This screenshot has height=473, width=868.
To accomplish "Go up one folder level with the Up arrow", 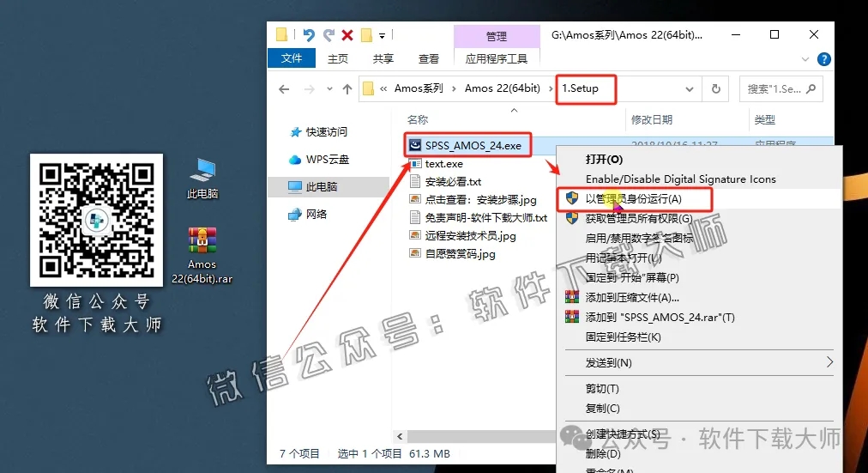I will (x=347, y=89).
